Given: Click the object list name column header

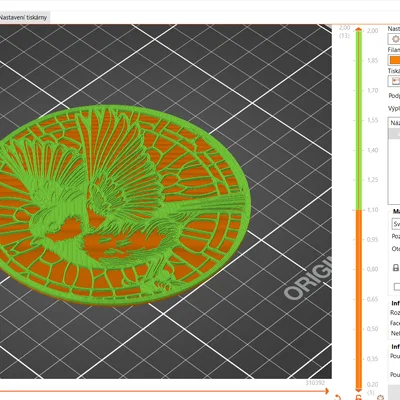Looking at the screenshot, I should coord(395,123).
